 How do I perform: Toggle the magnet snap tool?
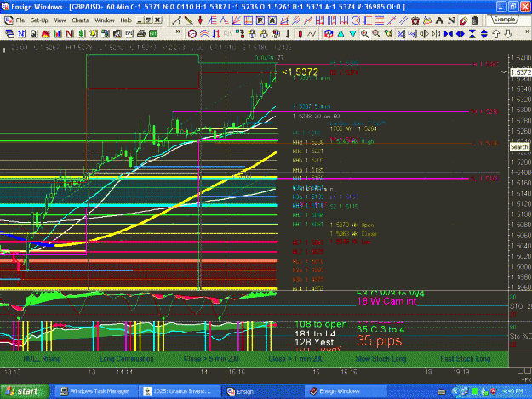[x=463, y=20]
